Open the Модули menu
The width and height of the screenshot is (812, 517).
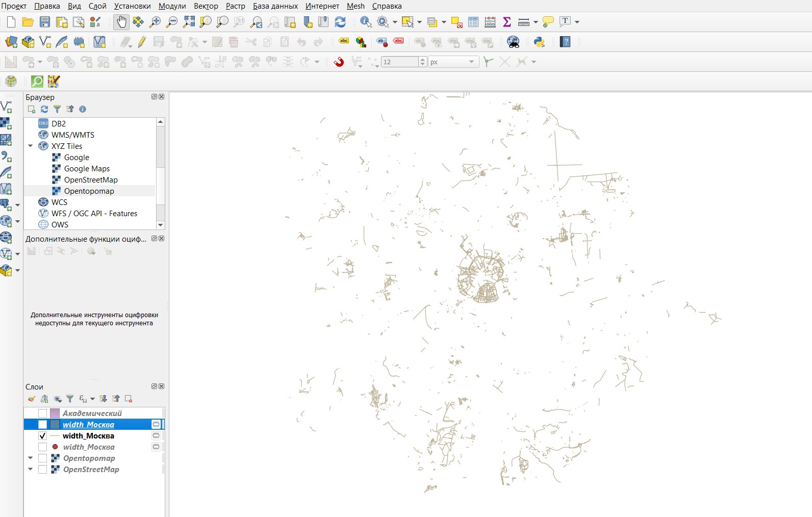172,6
